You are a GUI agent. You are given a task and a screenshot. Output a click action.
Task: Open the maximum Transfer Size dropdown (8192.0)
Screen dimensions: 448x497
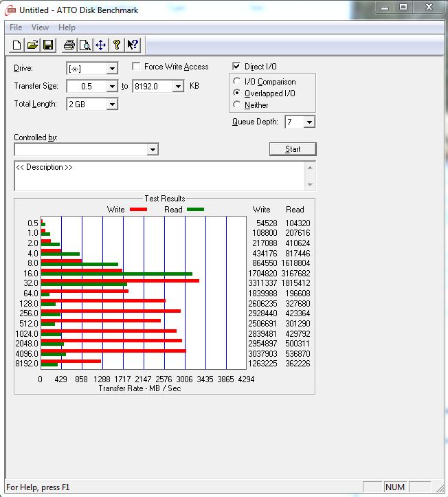pos(178,86)
